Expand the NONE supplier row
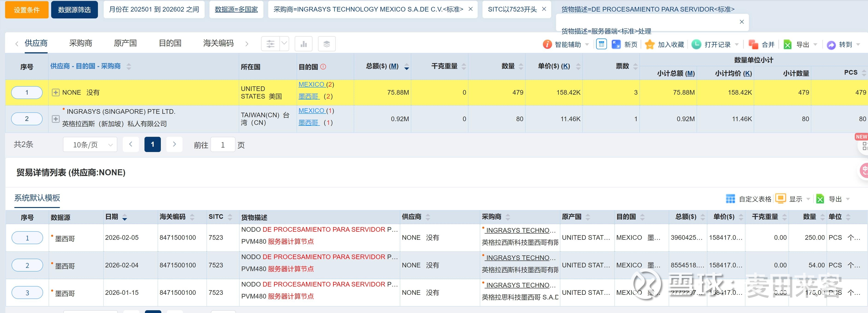The width and height of the screenshot is (868, 313). [56, 92]
